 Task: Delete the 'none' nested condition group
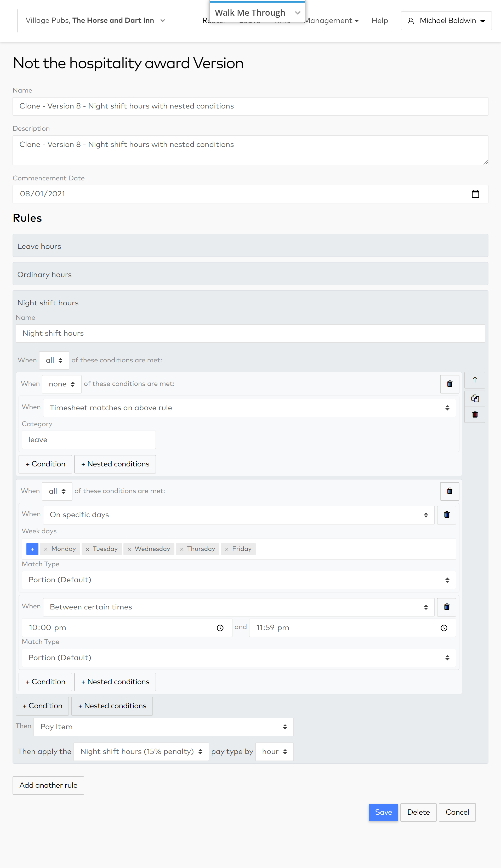(449, 384)
